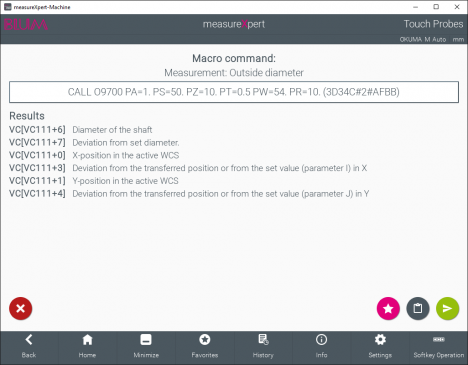Open Favorites in bottom navigation
The height and width of the screenshot is (365, 468).
(x=205, y=347)
